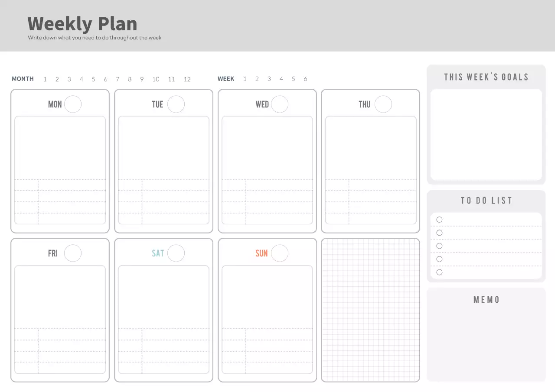Viewport: 555px width, 392px height.
Task: Select the date circle next to FRI
Action: tap(73, 253)
